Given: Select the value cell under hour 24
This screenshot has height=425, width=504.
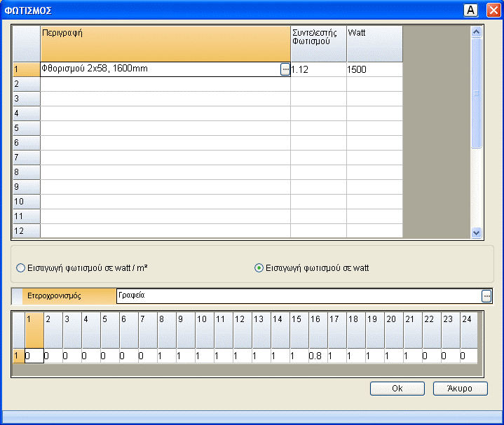Looking at the screenshot, I should pos(469,356).
